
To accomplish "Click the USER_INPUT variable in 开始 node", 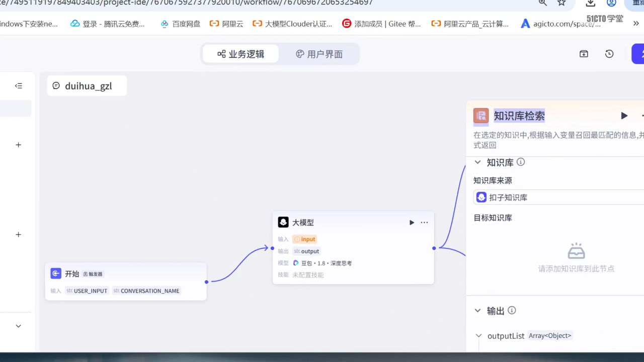I will pos(87,291).
